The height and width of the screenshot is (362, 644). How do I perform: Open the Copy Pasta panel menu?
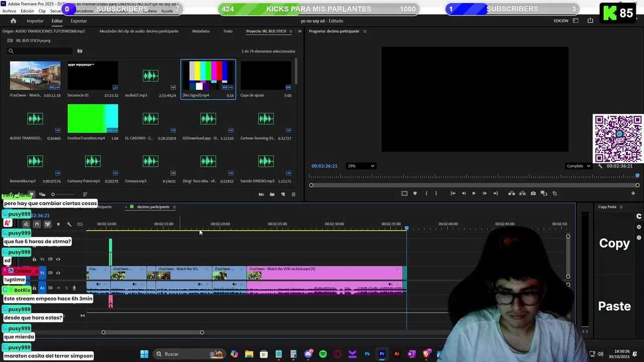[621, 207]
